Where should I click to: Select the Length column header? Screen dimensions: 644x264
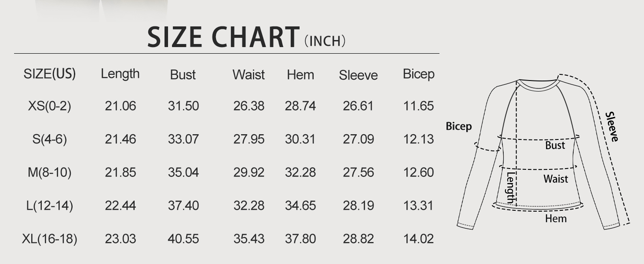point(120,74)
